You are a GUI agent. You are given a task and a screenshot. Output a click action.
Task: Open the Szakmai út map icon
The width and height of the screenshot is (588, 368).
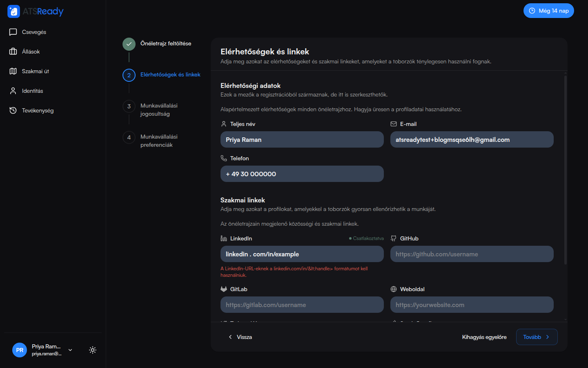tap(13, 71)
